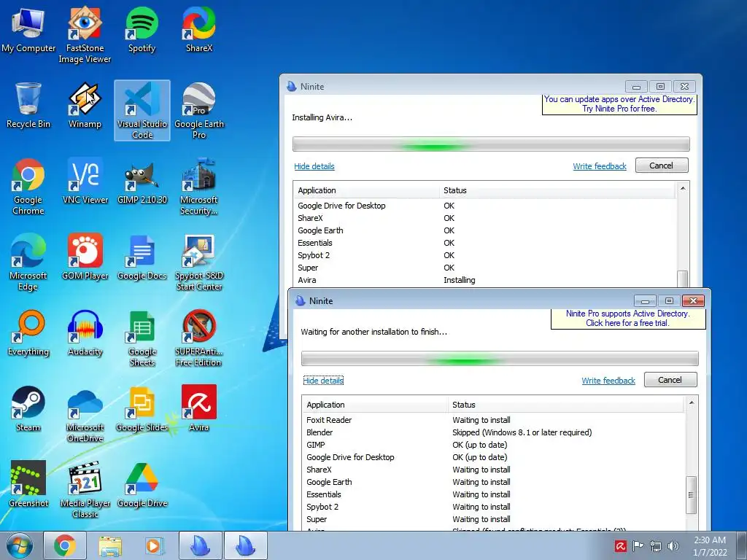
Task: Select the Blender row in the list
Action: (494, 432)
